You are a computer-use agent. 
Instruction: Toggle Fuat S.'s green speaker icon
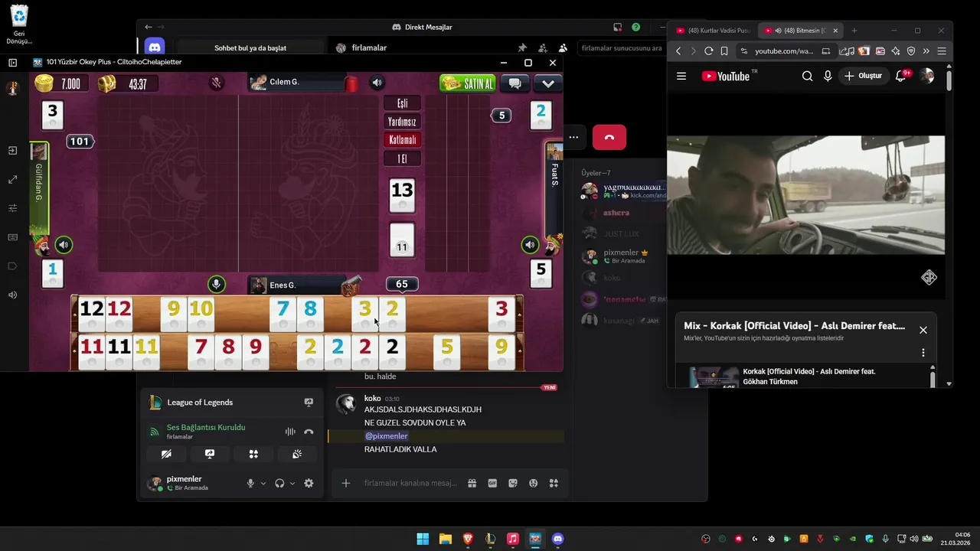coord(530,245)
